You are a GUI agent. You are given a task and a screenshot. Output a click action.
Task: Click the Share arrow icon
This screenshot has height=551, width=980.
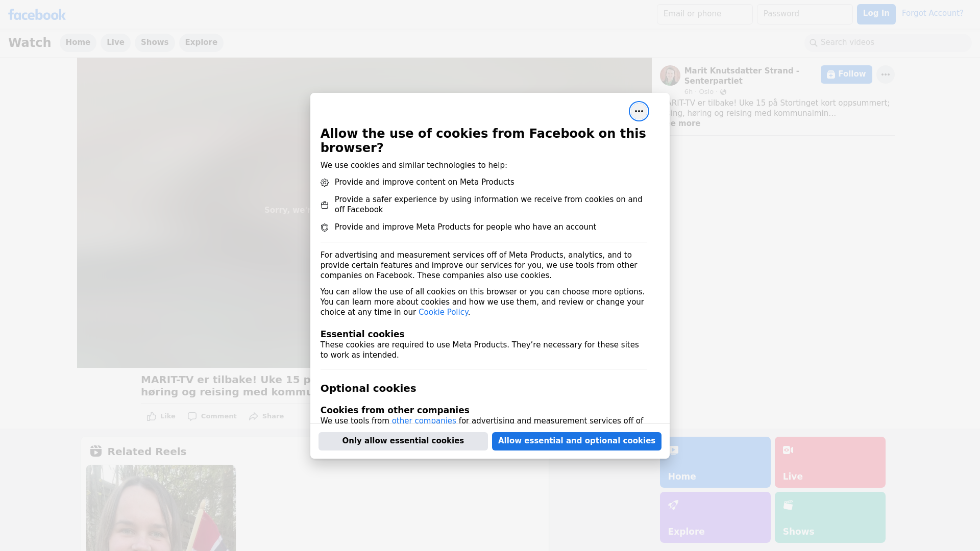tap(253, 416)
